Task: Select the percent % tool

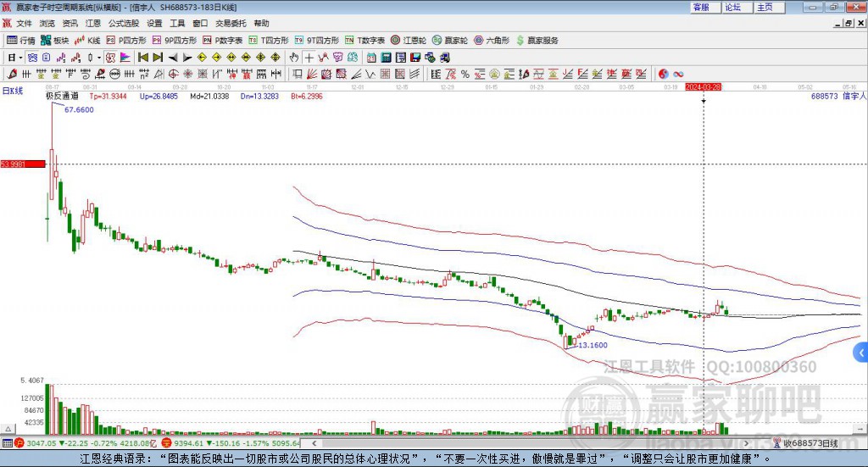Action: point(465,74)
